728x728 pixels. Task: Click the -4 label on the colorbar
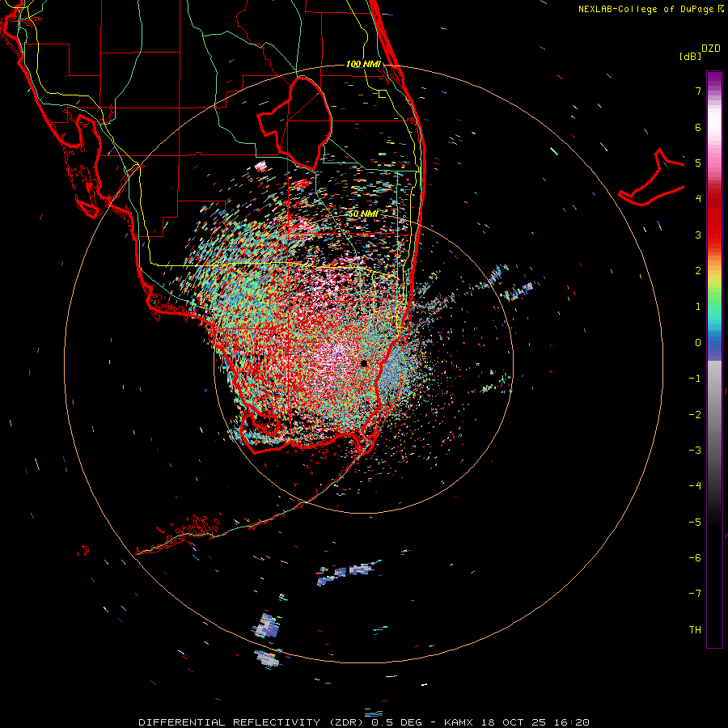(695, 485)
